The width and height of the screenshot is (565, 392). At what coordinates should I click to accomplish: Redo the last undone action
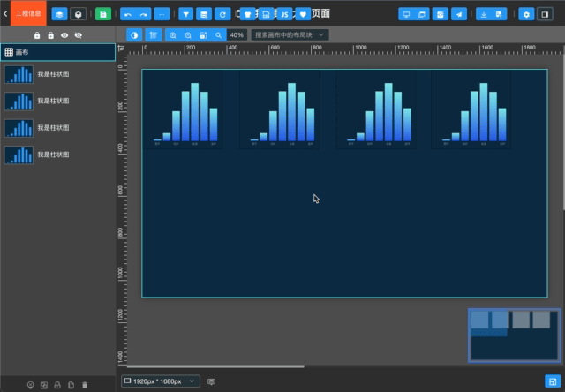tap(143, 14)
